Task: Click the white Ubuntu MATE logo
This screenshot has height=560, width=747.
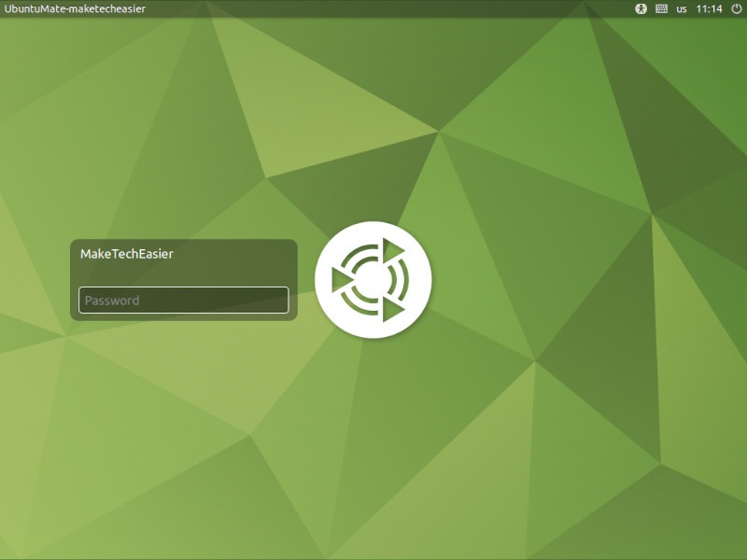Action: tap(373, 280)
